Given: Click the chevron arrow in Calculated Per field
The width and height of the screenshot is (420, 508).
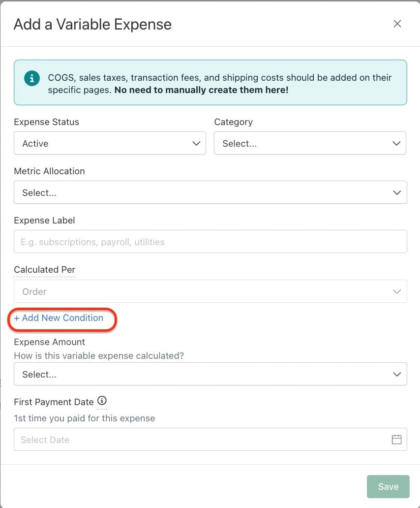Looking at the screenshot, I should (397, 291).
